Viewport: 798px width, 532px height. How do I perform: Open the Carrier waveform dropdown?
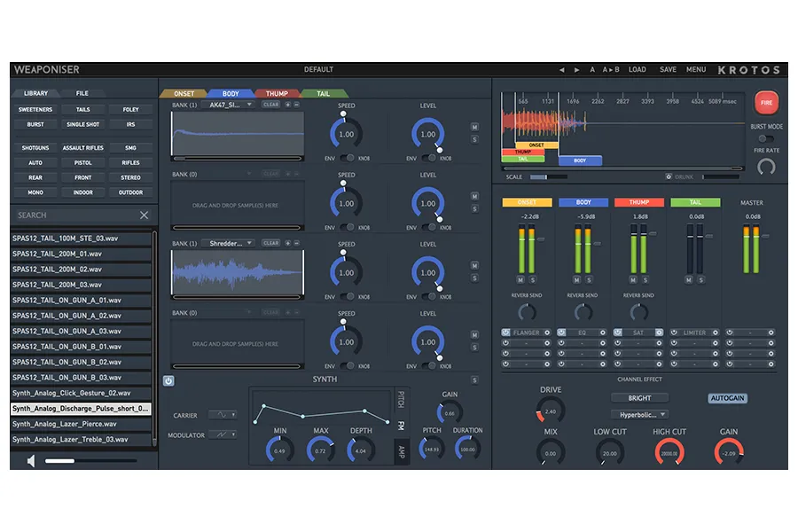pyautogui.click(x=223, y=415)
